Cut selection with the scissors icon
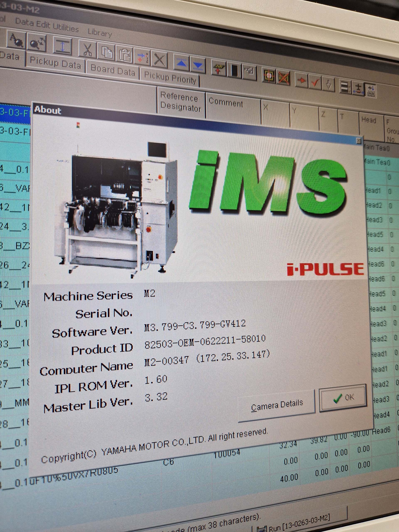 pos(88,50)
